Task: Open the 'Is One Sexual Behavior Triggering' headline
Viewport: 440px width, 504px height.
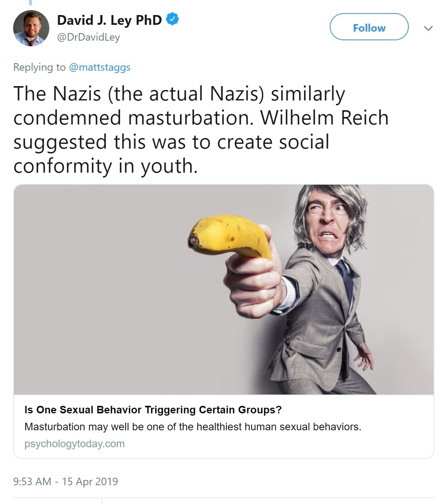Action: point(153,410)
